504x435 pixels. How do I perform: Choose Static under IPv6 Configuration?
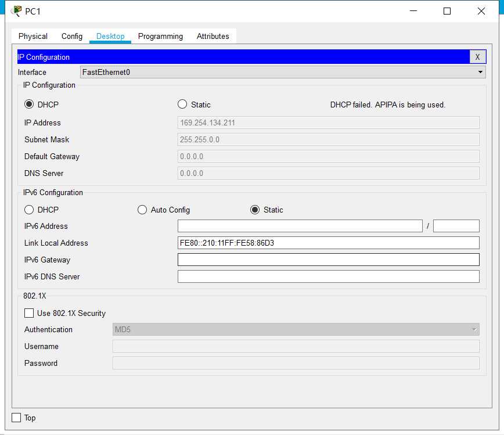(x=255, y=210)
